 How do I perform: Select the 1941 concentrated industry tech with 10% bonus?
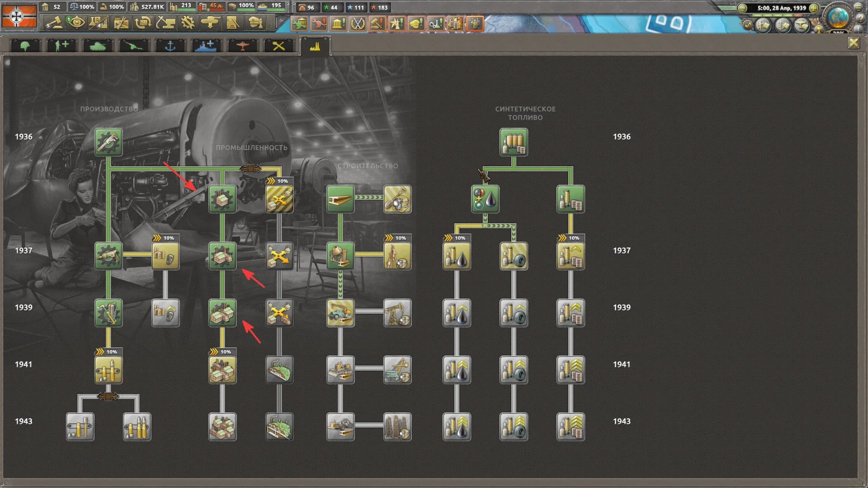coord(222,370)
